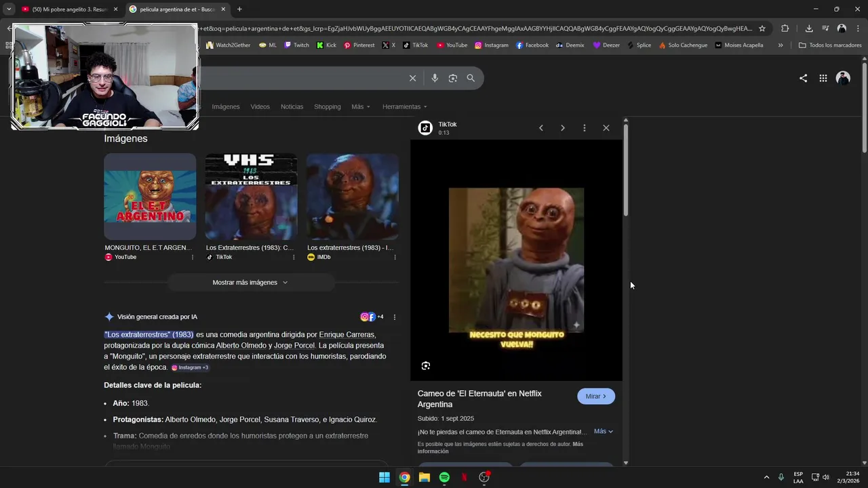Open the Facebook bookmark

point(532,45)
